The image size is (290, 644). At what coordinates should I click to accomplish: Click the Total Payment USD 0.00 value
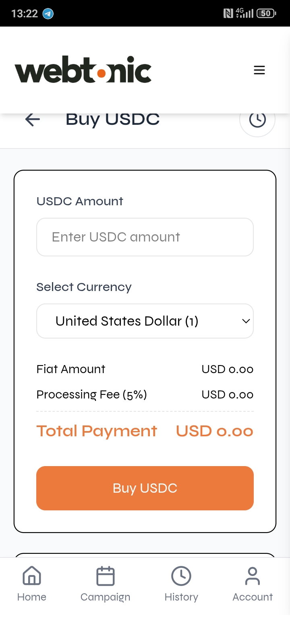[214, 431]
